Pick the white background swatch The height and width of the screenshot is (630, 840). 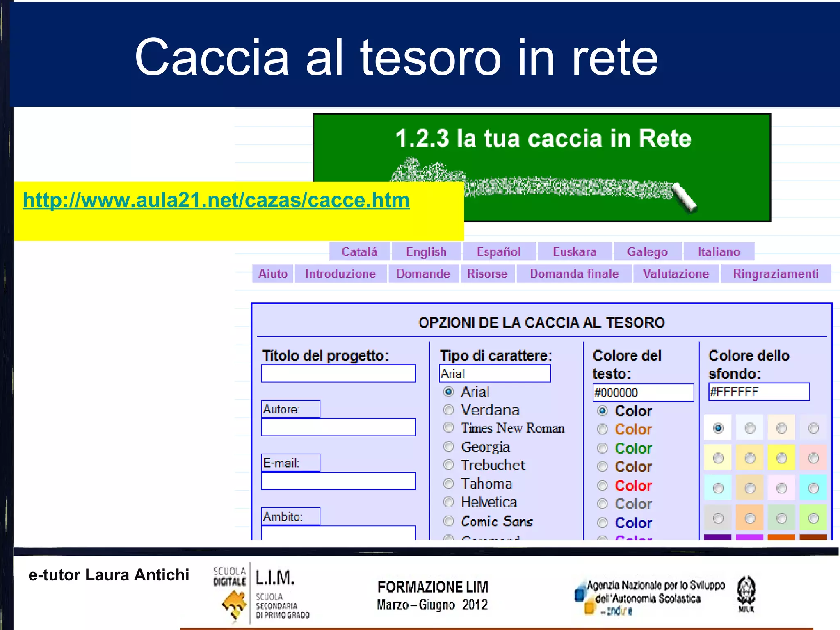click(718, 428)
